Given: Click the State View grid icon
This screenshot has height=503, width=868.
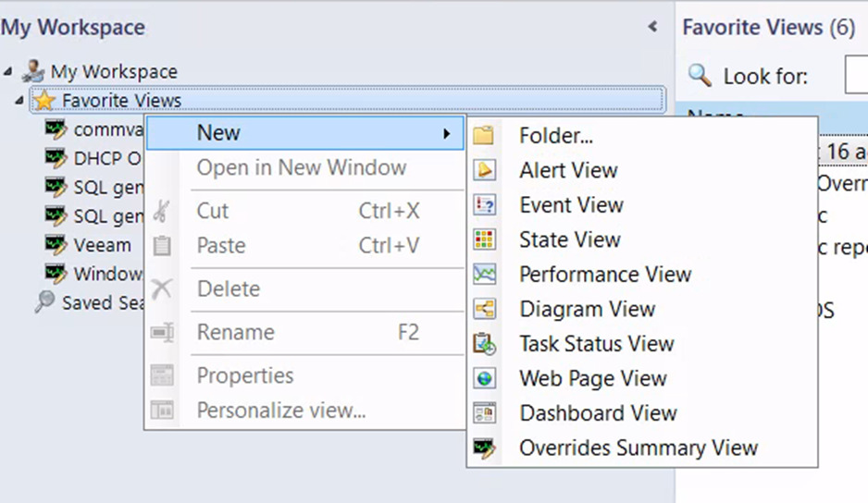Looking at the screenshot, I should point(484,239).
